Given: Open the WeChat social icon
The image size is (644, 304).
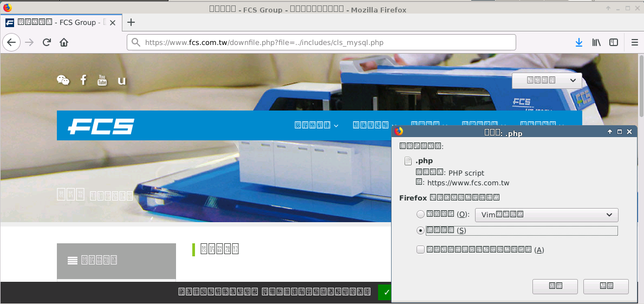Looking at the screenshot, I should coord(63,80).
